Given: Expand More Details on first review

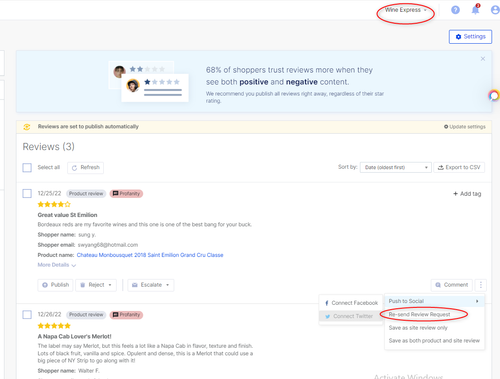Looking at the screenshot, I should coord(57,265).
